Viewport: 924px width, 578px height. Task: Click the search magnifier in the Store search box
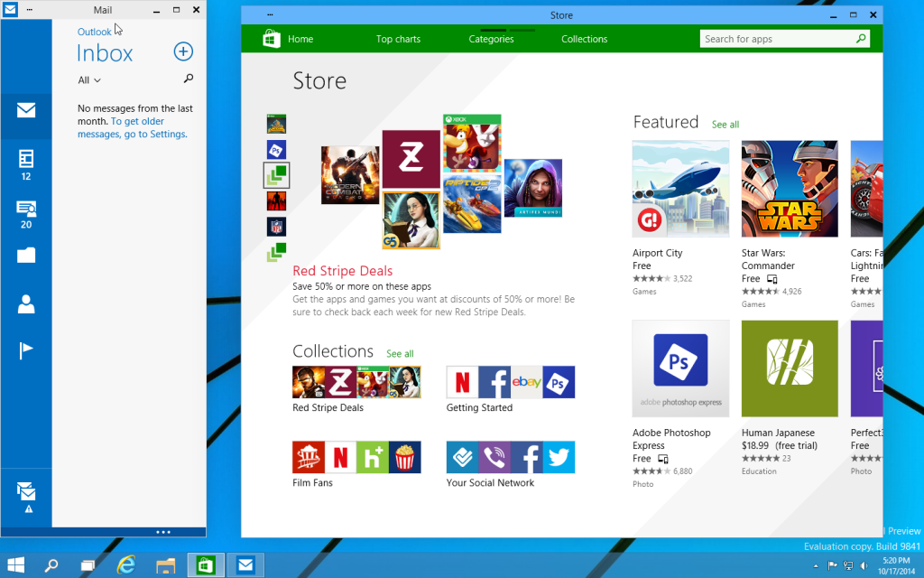pos(860,39)
